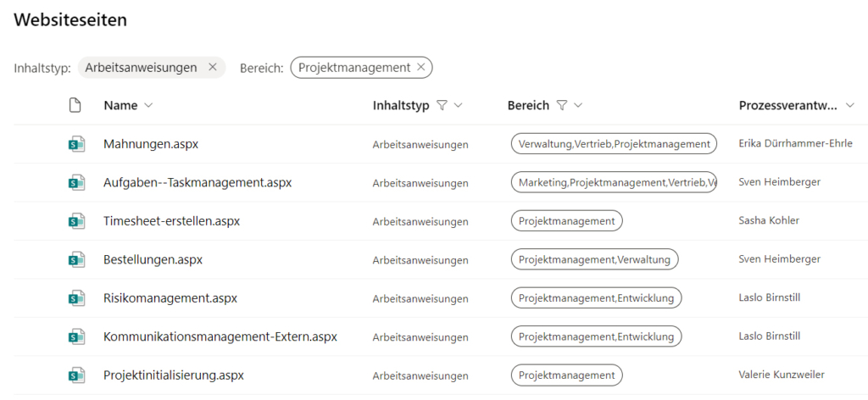This screenshot has width=868, height=400.
Task: Click the page icon for Bestellungen.aspx
Action: coord(75,259)
